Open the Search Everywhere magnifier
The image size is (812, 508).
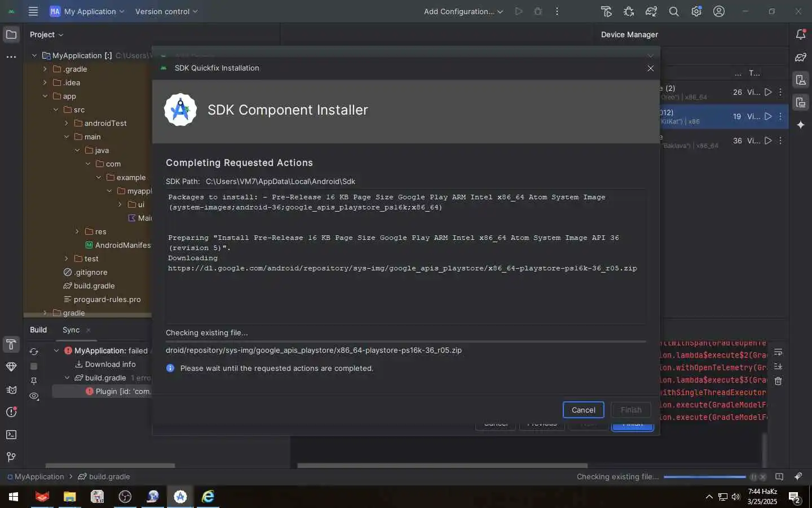click(x=674, y=11)
